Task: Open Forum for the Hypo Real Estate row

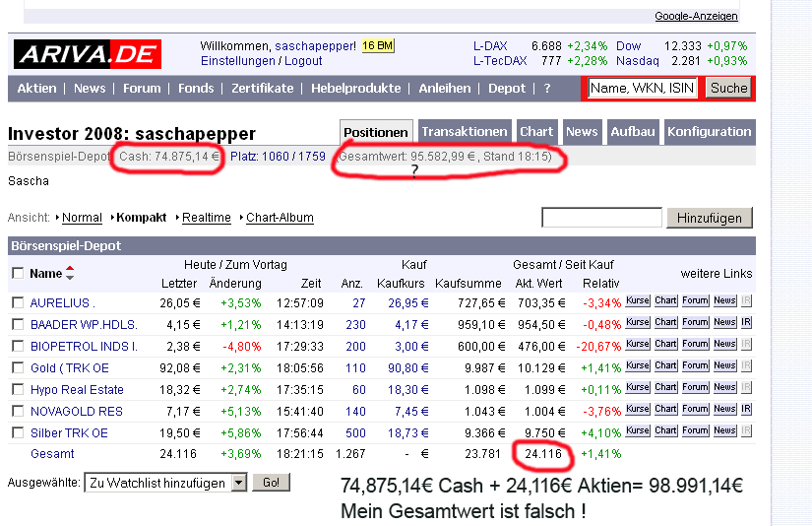Action: click(696, 388)
